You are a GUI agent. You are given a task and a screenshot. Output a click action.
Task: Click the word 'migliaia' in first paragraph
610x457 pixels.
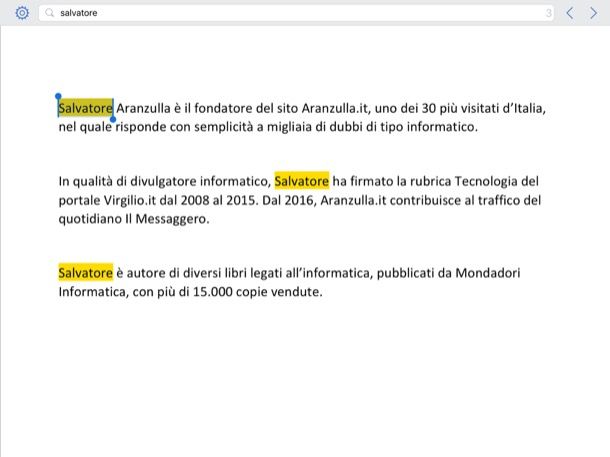tap(289, 127)
